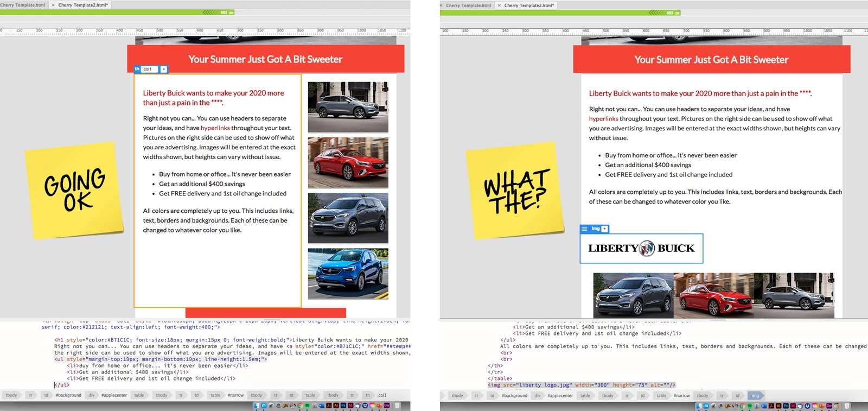Open Photoshop from left window's dock
868x411 pixels.
point(343,406)
